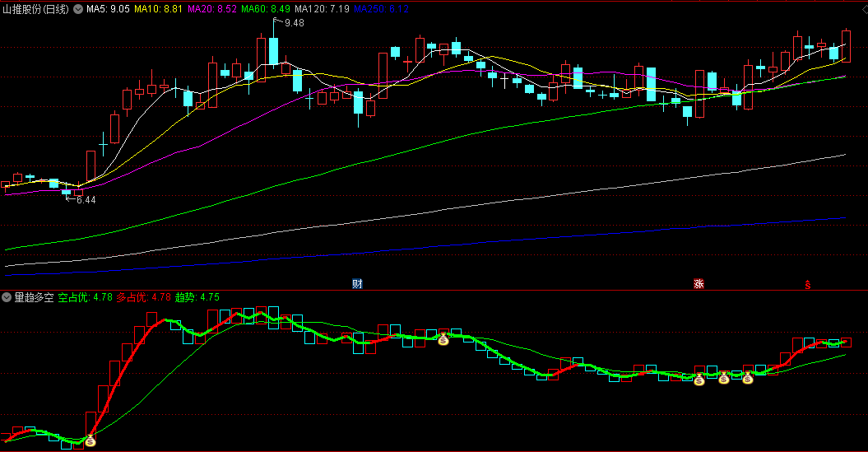Click the red dollar marker on the time axis
The height and width of the screenshot is (452, 868).
808,285
